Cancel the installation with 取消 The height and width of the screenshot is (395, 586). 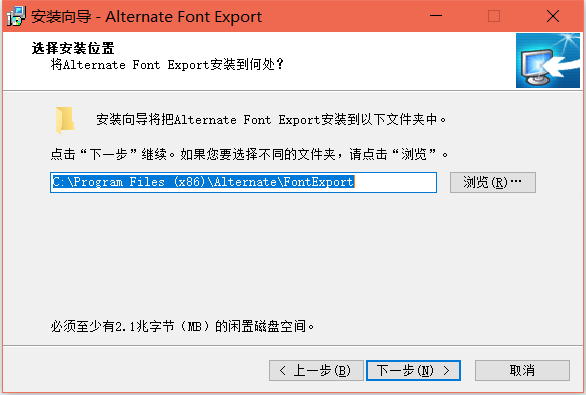522,370
